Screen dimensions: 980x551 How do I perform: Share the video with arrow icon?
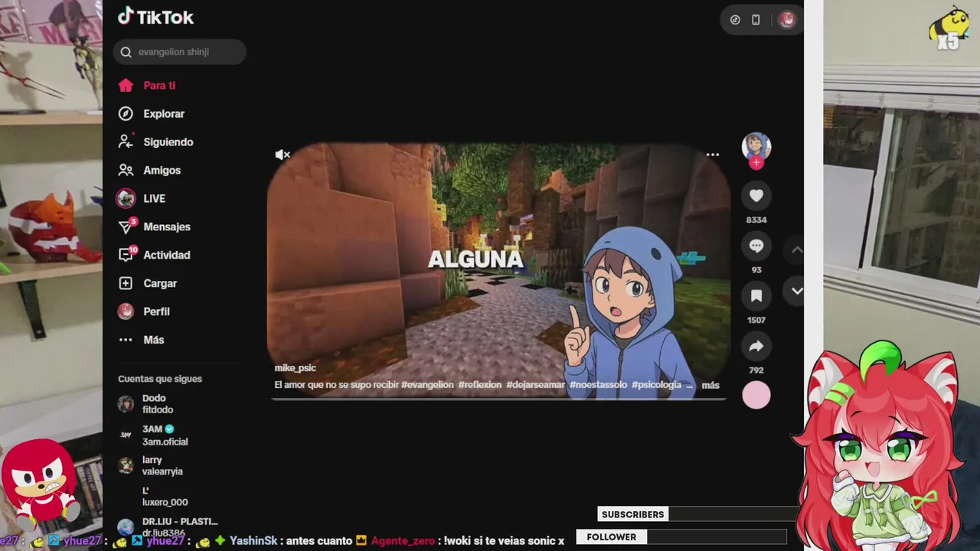756,347
